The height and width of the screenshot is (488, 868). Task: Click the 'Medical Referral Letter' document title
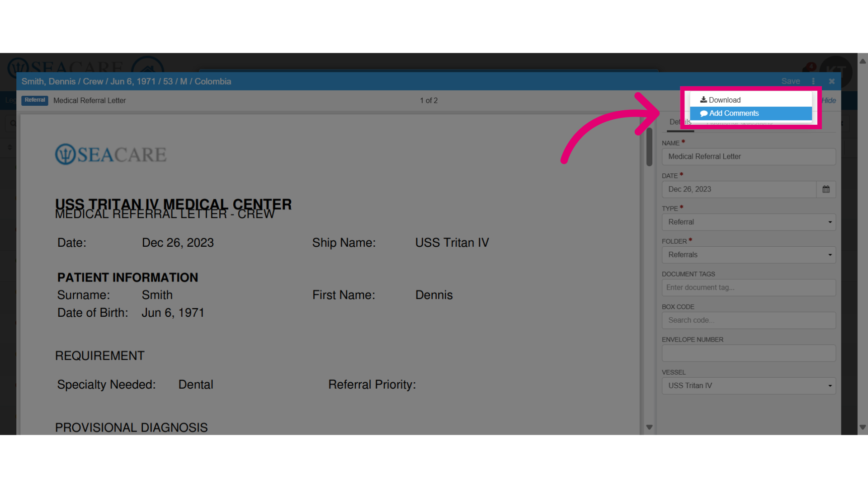(90, 100)
